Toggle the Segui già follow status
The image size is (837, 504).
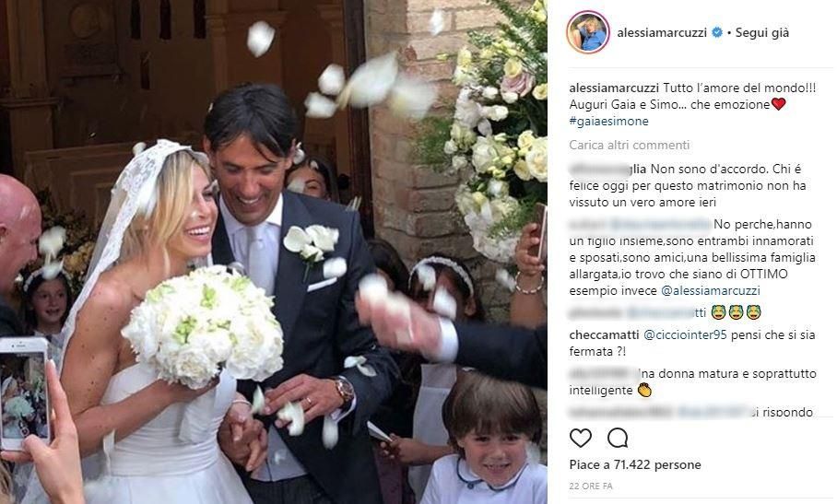pyautogui.click(x=761, y=32)
